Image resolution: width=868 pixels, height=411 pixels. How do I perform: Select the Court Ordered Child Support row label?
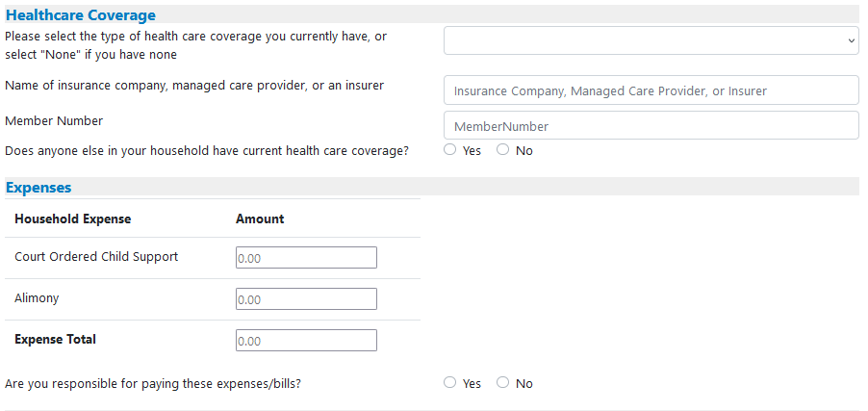click(96, 257)
